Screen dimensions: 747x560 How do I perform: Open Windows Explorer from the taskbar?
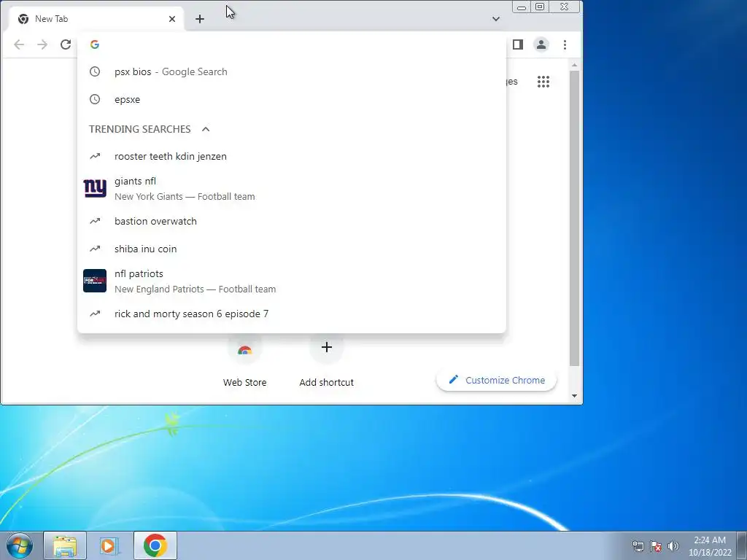(x=65, y=545)
